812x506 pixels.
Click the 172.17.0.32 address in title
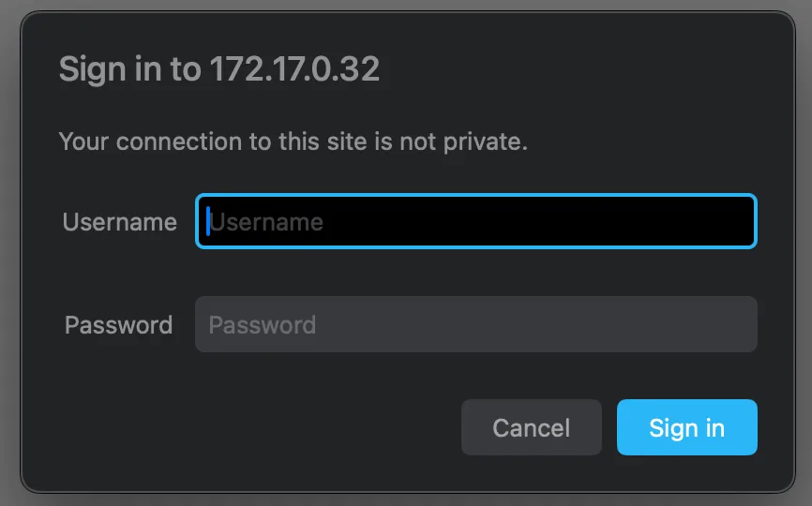pyautogui.click(x=294, y=68)
